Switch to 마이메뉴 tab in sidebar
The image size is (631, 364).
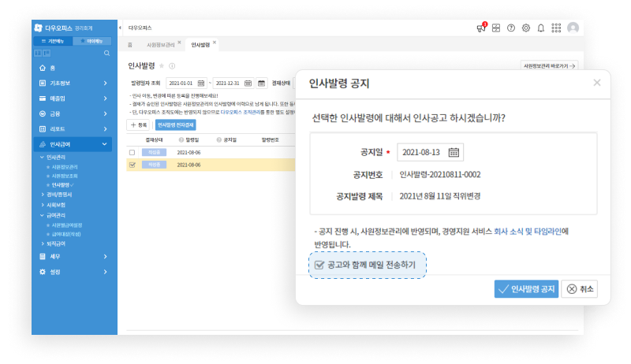(x=91, y=41)
